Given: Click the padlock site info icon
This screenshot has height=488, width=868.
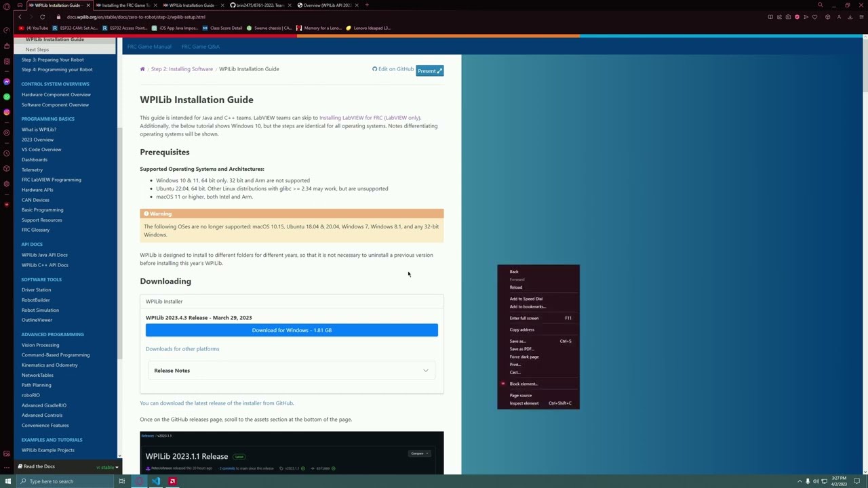Looking at the screenshot, I should pos(58,16).
